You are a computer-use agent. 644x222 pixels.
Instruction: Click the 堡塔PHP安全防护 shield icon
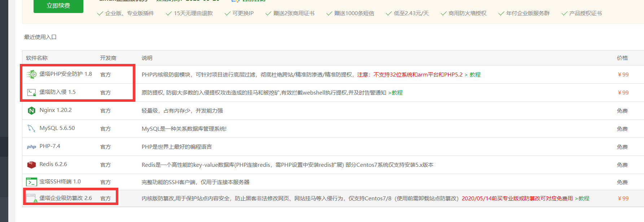tap(32, 74)
